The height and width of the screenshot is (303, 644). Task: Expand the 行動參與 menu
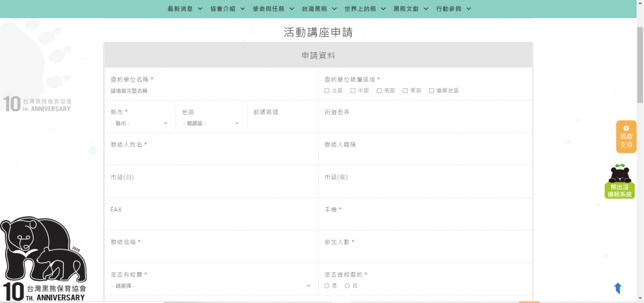[453, 8]
